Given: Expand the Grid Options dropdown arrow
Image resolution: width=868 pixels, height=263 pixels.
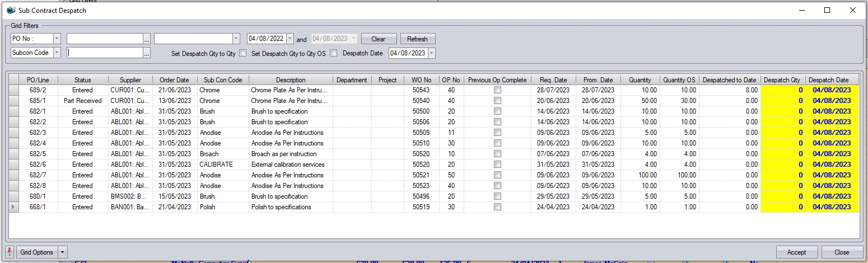Looking at the screenshot, I should [62, 252].
